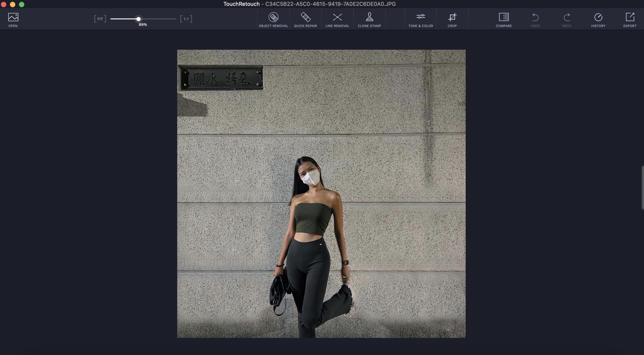Set zoom to FIT
The width and height of the screenshot is (644, 355).
click(100, 19)
